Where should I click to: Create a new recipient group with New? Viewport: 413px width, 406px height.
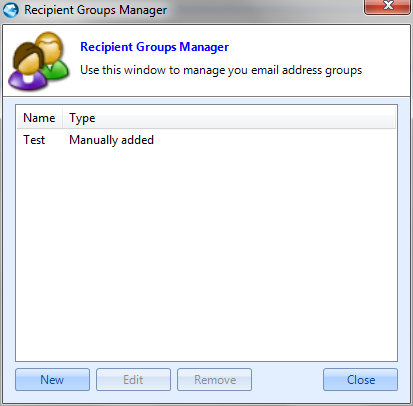52,379
